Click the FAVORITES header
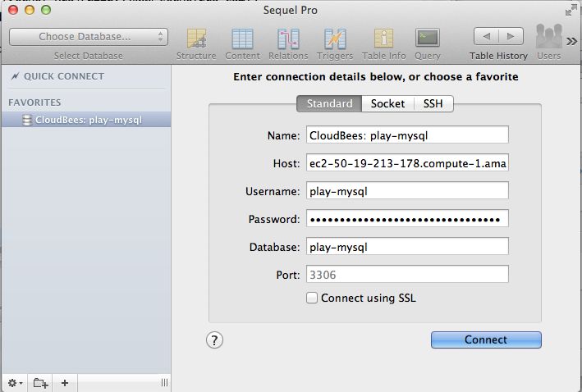 click(x=35, y=103)
